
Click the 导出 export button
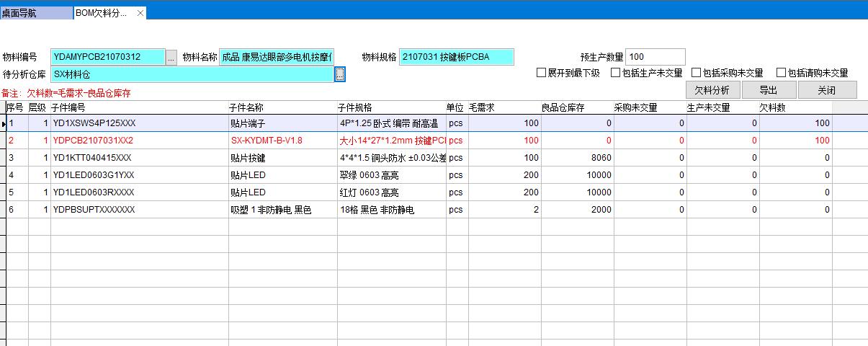[x=769, y=90]
